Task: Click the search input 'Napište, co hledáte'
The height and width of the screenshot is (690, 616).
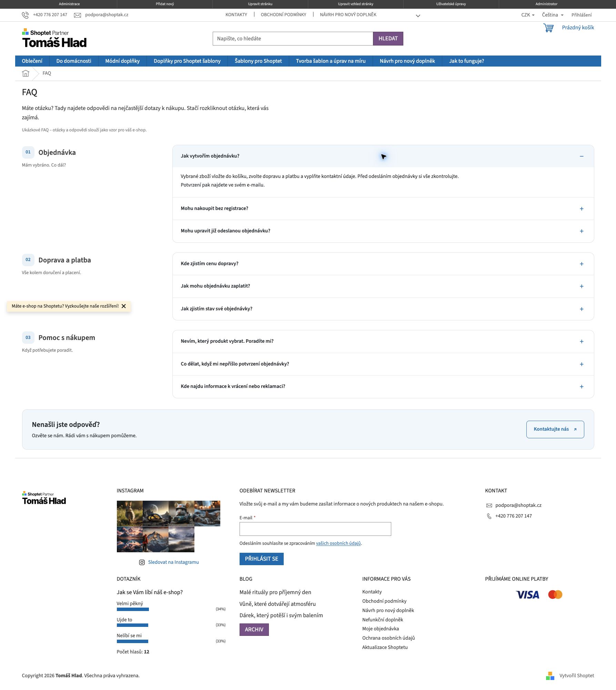Action: coord(293,39)
